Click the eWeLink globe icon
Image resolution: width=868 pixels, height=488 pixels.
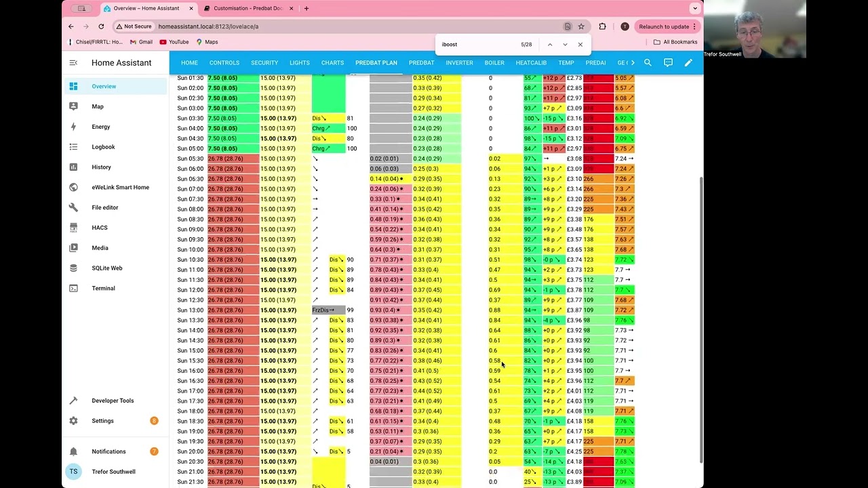click(x=73, y=187)
